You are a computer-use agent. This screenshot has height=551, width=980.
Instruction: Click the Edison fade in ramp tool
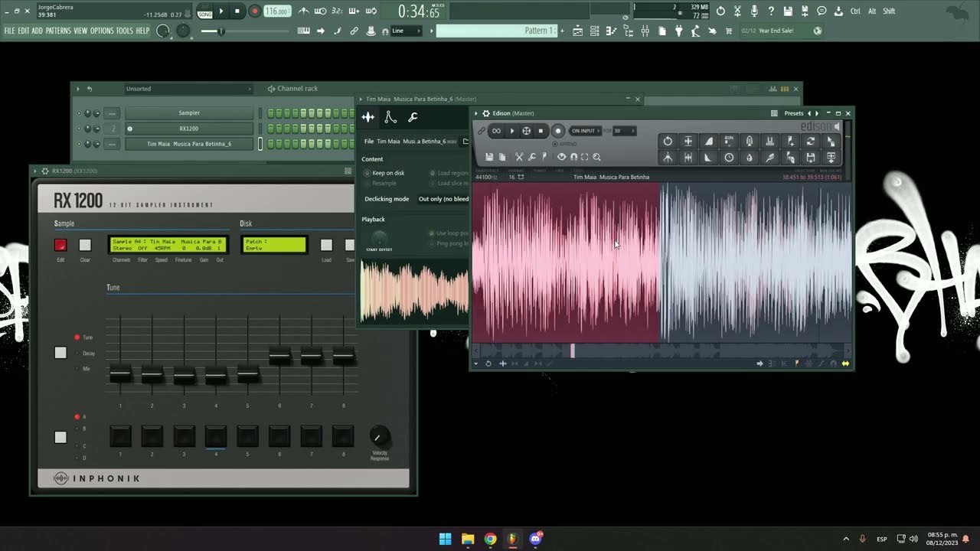[x=708, y=141]
